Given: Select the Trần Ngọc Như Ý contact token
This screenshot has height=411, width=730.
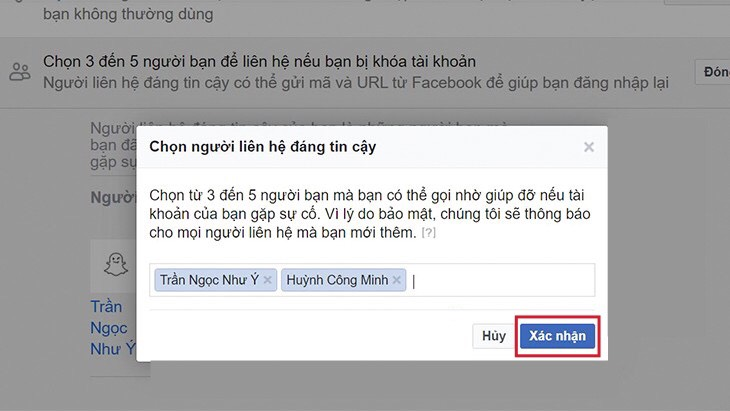Looking at the screenshot, I should (x=208, y=281).
